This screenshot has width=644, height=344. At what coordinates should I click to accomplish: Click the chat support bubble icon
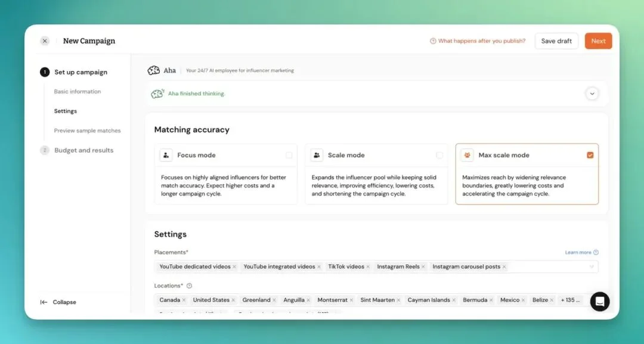coord(600,301)
